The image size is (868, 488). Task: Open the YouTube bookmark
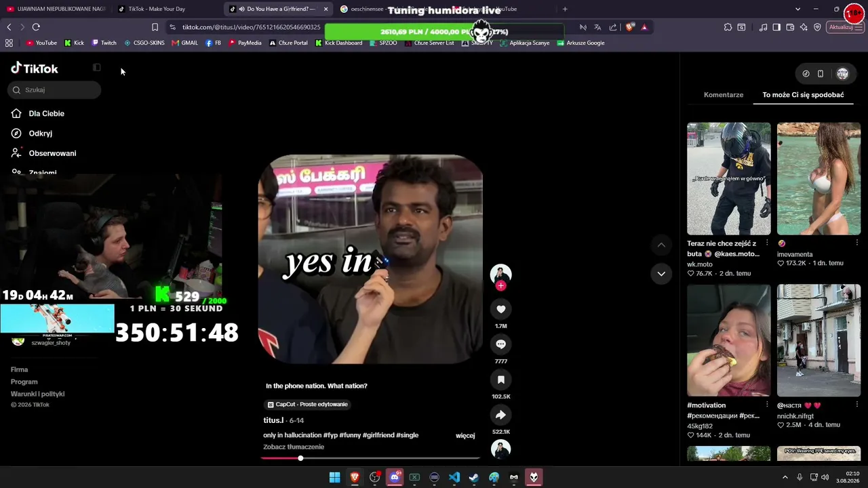pos(41,43)
